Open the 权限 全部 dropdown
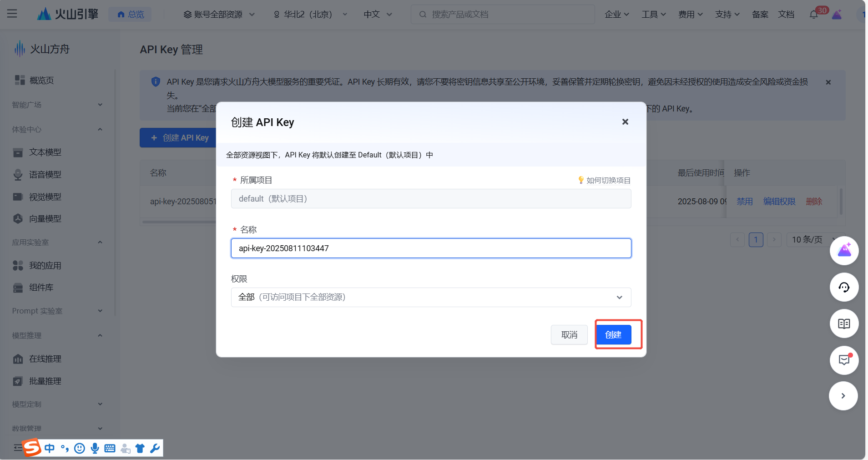Screen dimensions: 868x460 [x=431, y=297]
